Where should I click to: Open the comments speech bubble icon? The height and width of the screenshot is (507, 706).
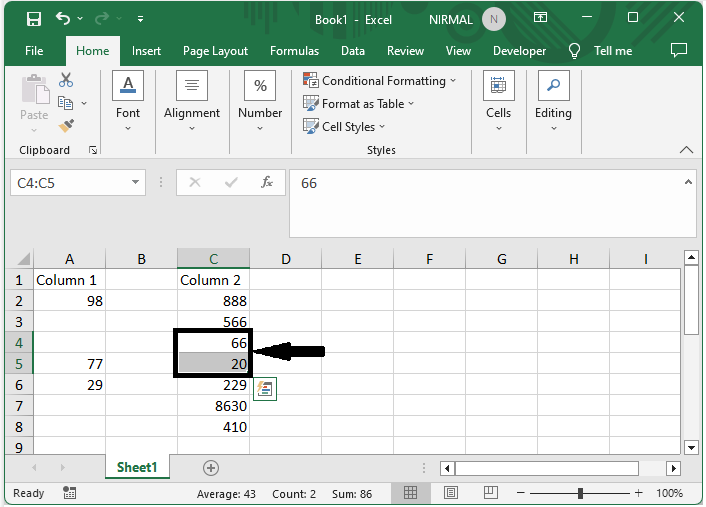point(679,50)
